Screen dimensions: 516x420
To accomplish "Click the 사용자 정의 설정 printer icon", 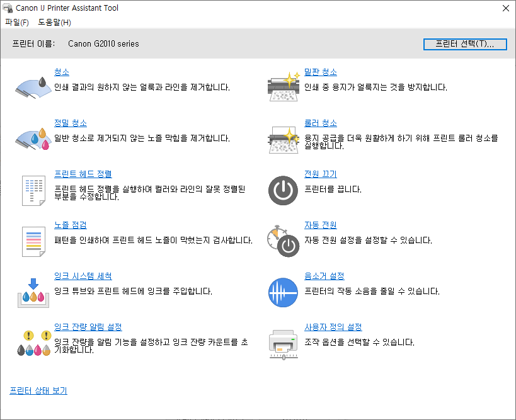I will tap(284, 344).
